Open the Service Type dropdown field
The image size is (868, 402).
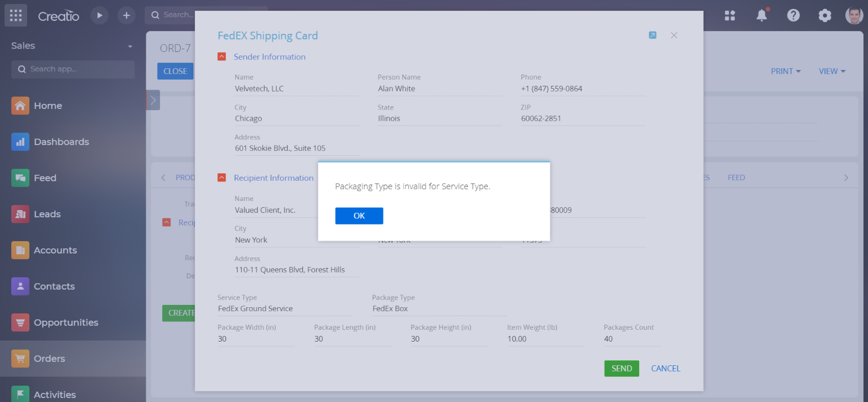pyautogui.click(x=285, y=309)
